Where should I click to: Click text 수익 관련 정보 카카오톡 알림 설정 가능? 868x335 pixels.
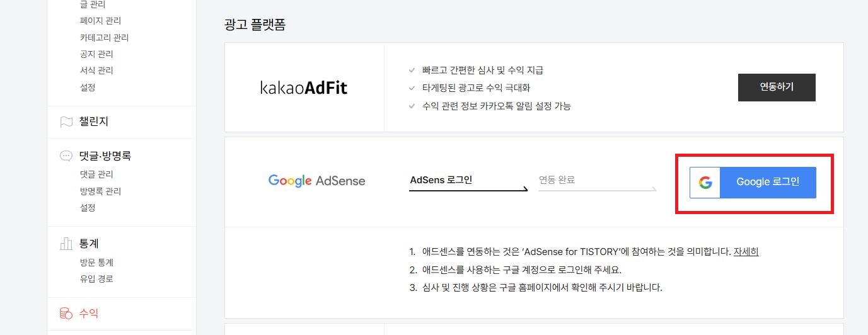click(497, 106)
